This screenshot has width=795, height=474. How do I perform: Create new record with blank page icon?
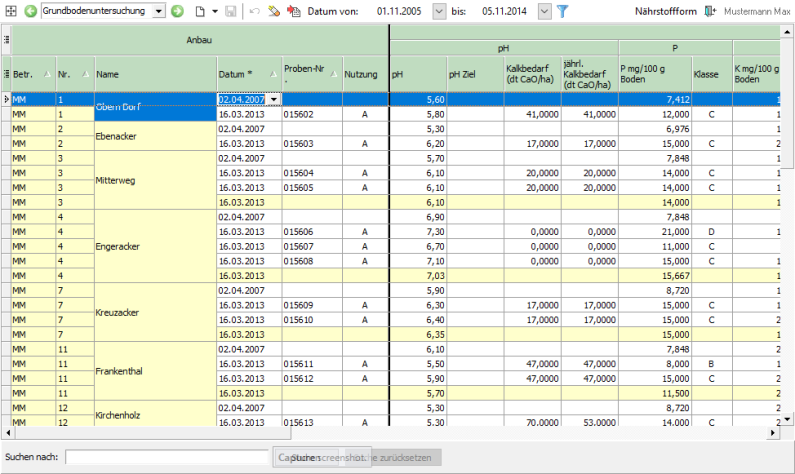coord(199,11)
